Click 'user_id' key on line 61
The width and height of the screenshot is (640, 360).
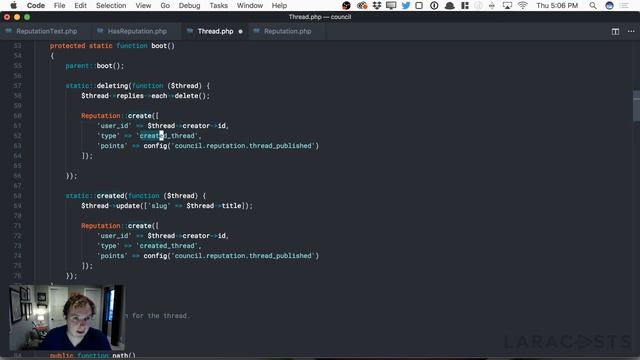pyautogui.click(x=114, y=126)
